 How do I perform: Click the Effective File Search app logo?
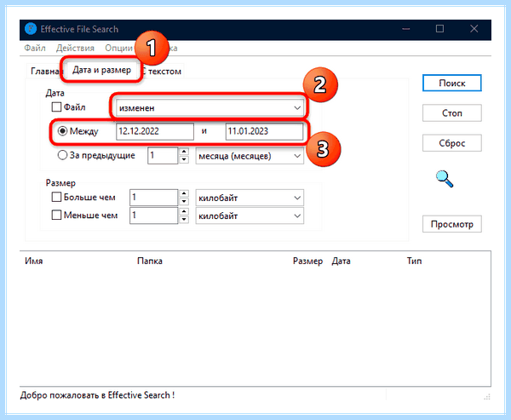pyautogui.click(x=31, y=29)
